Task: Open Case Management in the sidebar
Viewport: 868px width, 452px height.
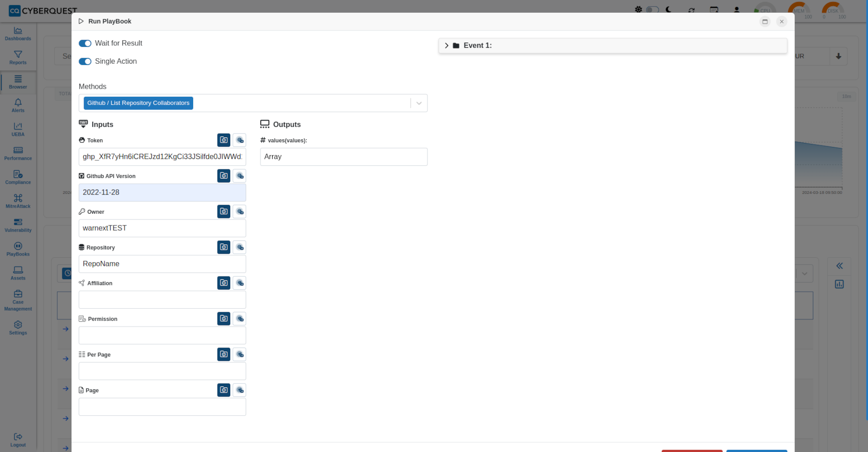Action: coord(18,300)
